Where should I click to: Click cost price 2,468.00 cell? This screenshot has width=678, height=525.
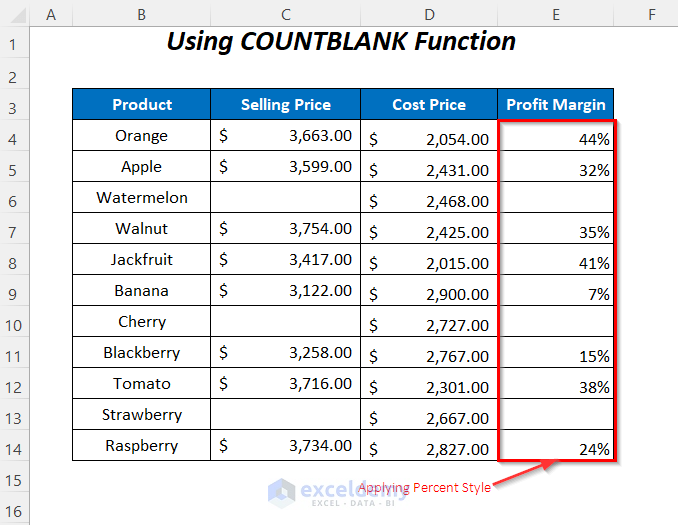429,197
